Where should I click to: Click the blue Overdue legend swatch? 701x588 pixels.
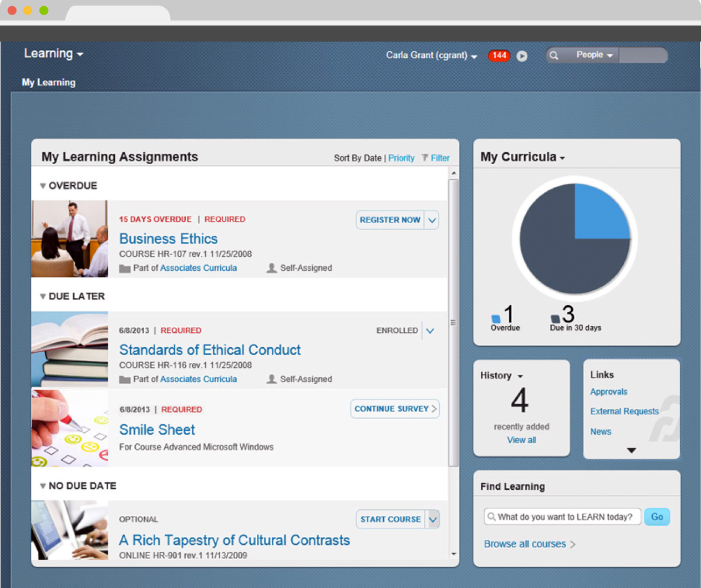[x=496, y=318]
